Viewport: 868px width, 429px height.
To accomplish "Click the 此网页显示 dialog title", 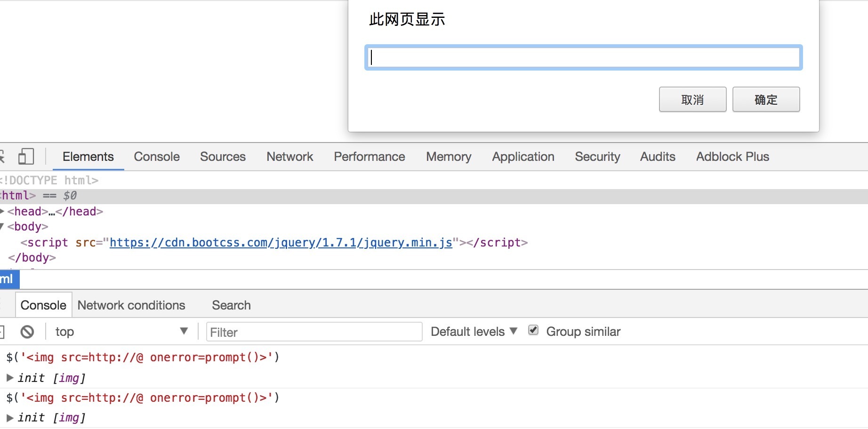I will 407,19.
